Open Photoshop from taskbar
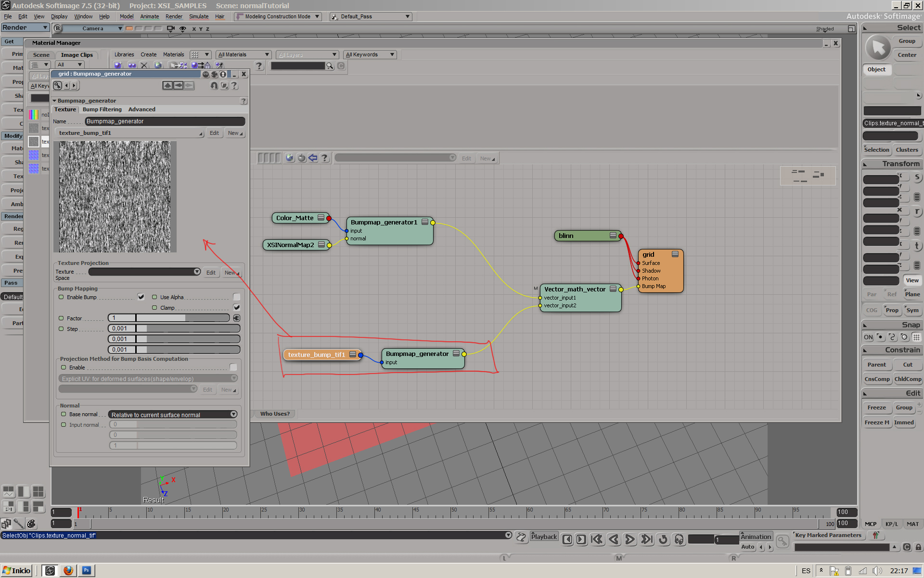This screenshot has height=578, width=924. (87, 570)
